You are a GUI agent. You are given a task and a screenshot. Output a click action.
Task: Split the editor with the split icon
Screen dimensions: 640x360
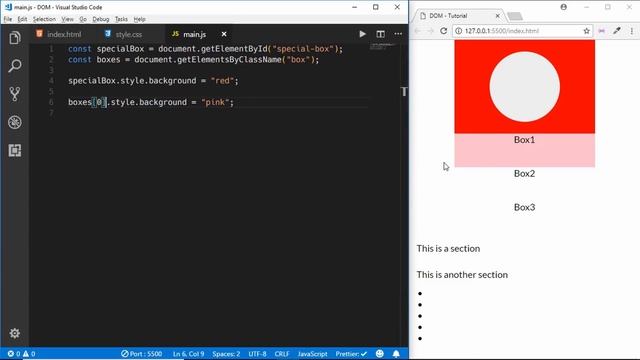click(380, 34)
